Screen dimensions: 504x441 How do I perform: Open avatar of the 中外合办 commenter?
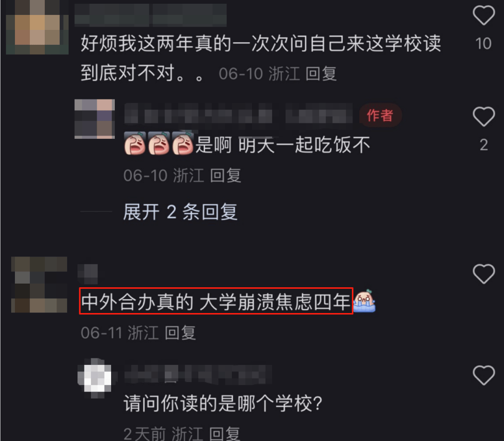[39, 285]
